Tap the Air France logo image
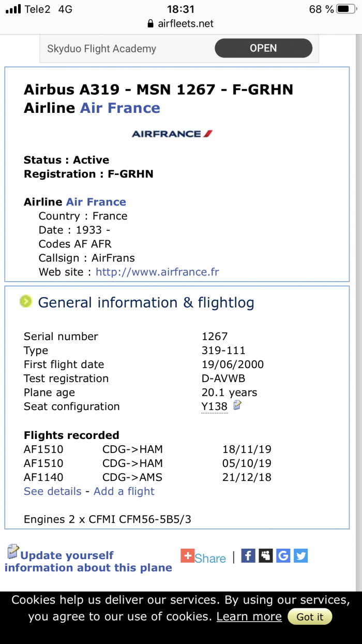Image resolution: width=362 pixels, height=644 pixels. (x=172, y=134)
